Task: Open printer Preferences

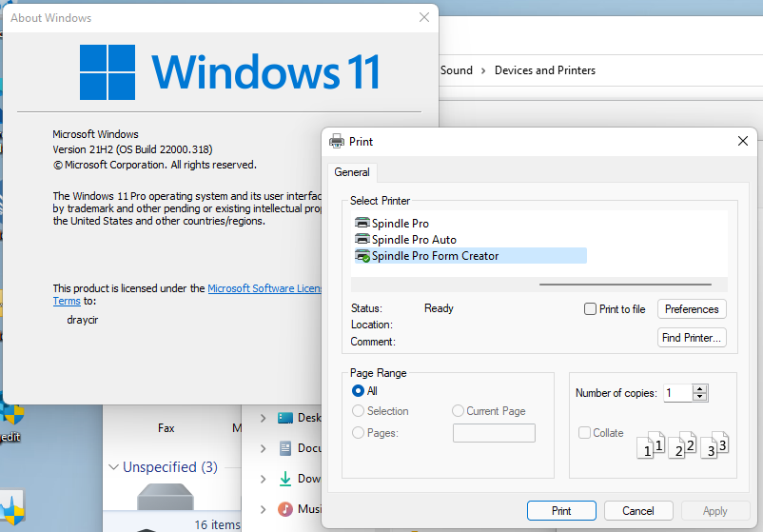Action: [x=692, y=309]
